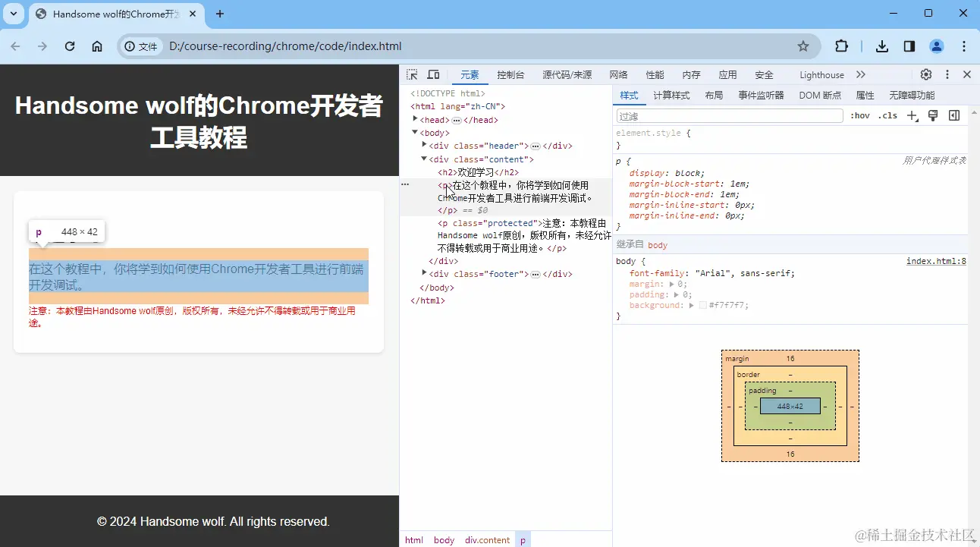Image resolution: width=980 pixels, height=547 pixels.
Task: Open the 无障碍功能 subtab
Action: [912, 96]
